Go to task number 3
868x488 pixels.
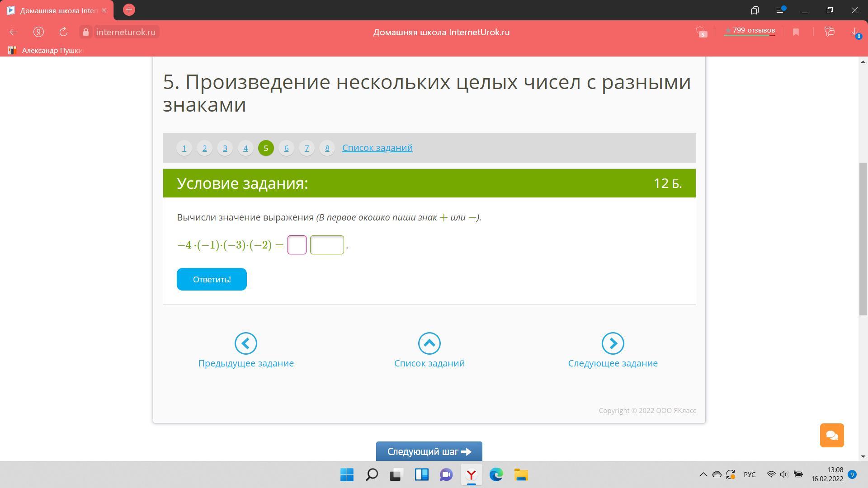tap(225, 148)
